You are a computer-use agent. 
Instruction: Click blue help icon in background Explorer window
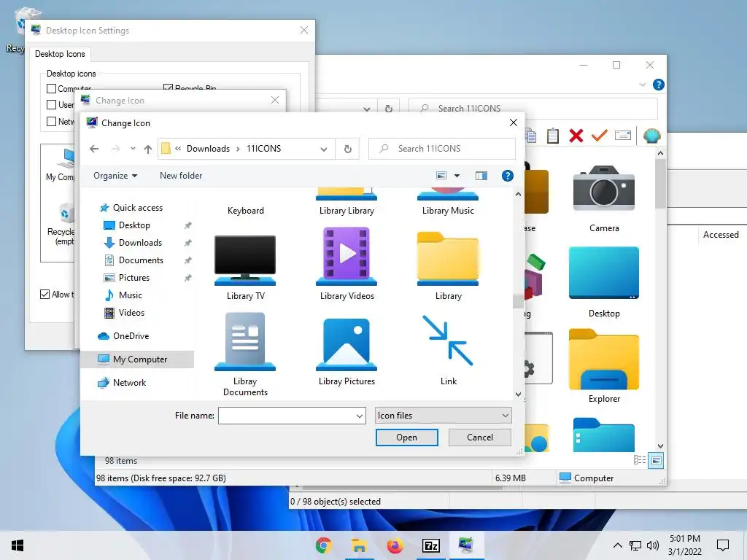coord(659,85)
